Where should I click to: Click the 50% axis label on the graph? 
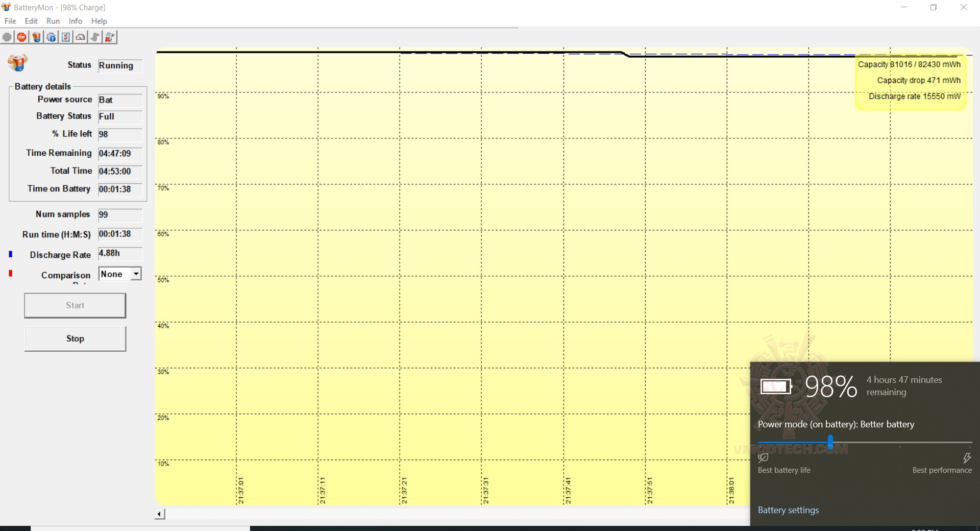click(x=163, y=280)
